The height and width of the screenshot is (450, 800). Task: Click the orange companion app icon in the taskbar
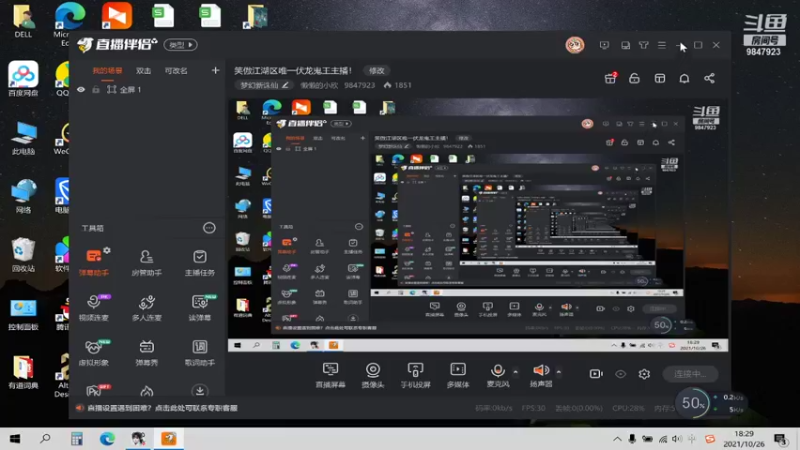pyautogui.click(x=169, y=439)
